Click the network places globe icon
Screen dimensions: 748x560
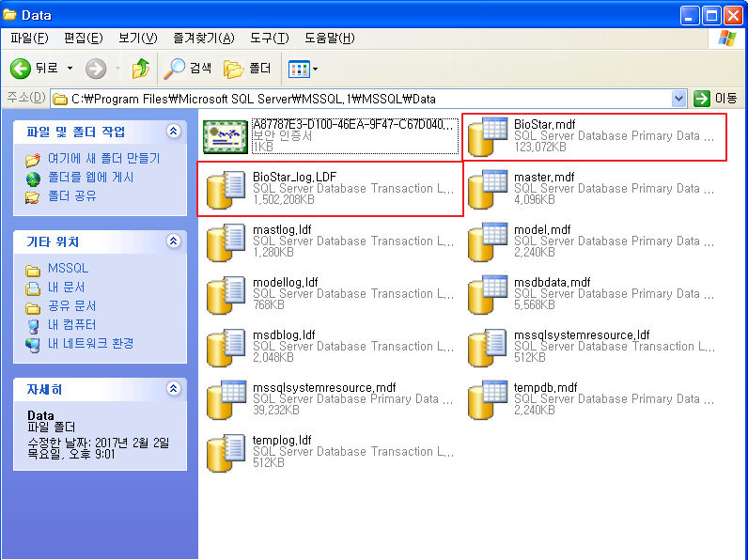click(33, 345)
